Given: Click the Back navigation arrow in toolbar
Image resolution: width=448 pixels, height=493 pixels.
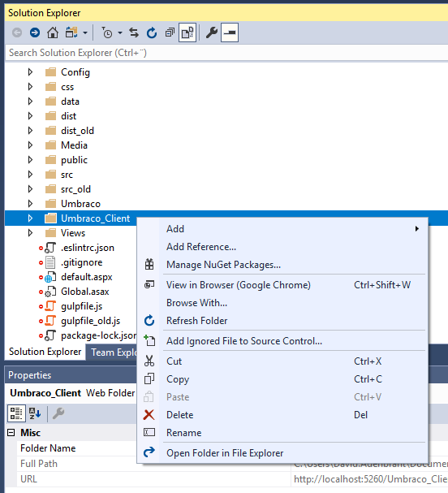Looking at the screenshot, I should tap(17, 32).
